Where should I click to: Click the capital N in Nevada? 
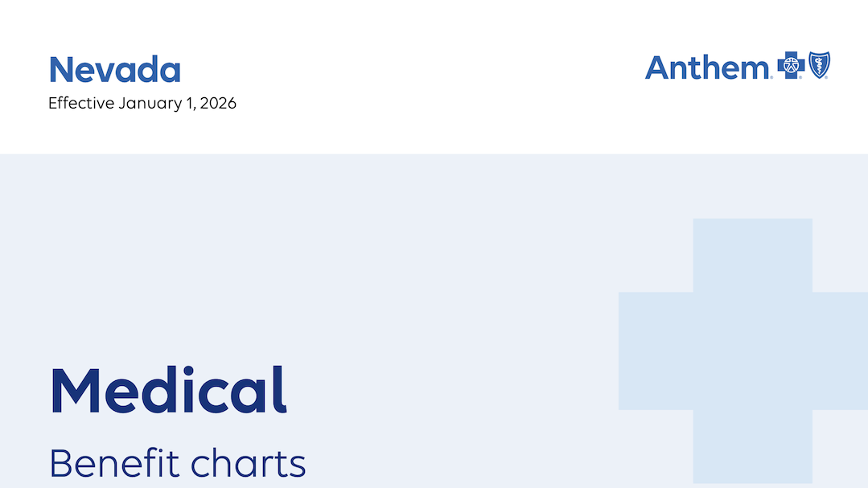[60, 70]
